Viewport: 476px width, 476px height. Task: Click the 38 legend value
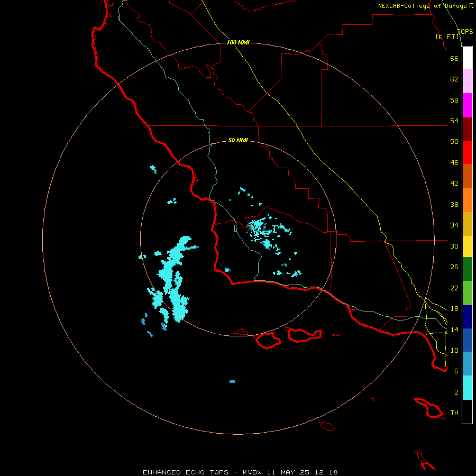point(454,204)
